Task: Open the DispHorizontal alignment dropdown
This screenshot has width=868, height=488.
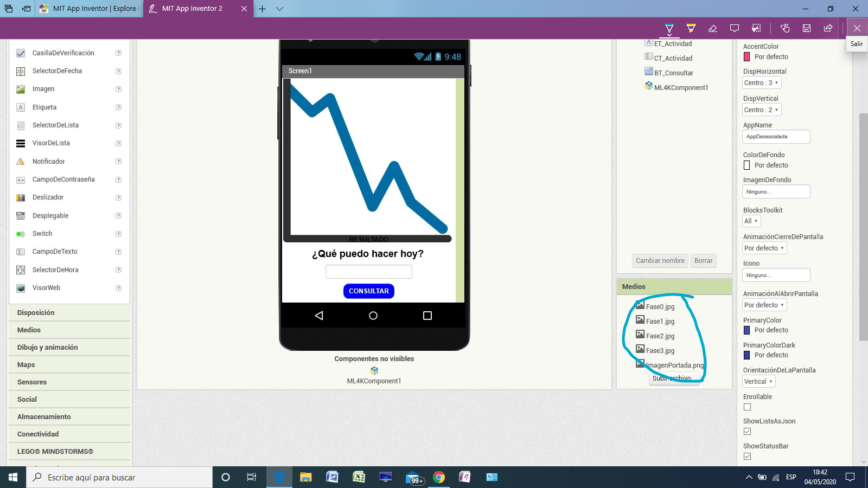Action: coord(762,83)
